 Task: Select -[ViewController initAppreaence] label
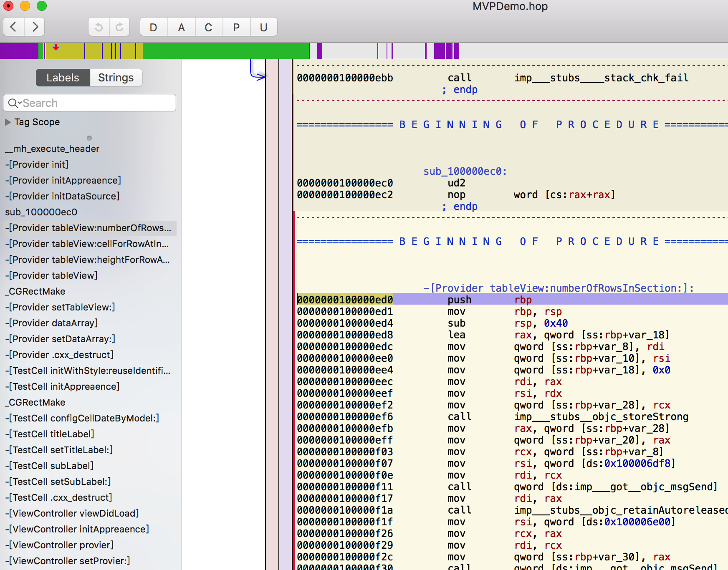(77, 529)
